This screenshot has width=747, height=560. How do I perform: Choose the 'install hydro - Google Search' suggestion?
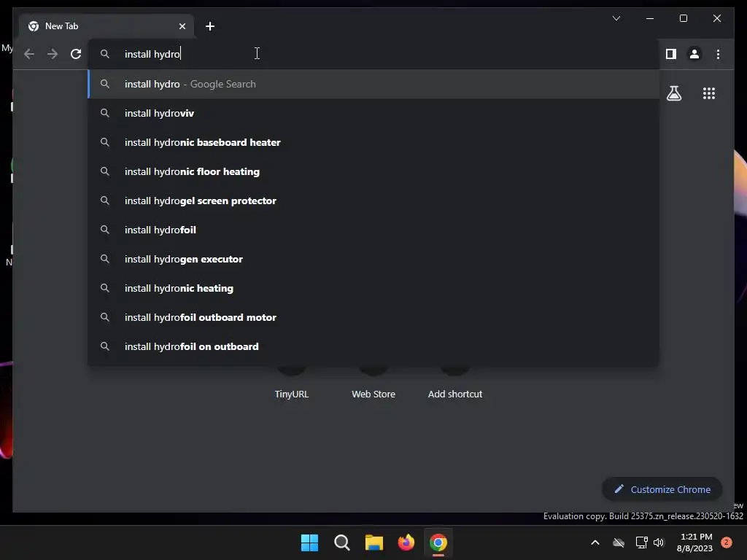coord(373,84)
